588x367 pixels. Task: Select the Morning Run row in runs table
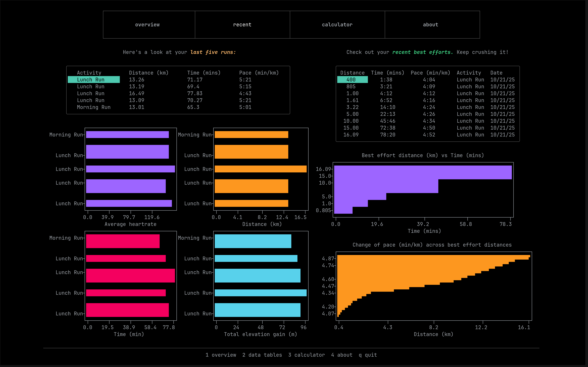pyautogui.click(x=94, y=107)
